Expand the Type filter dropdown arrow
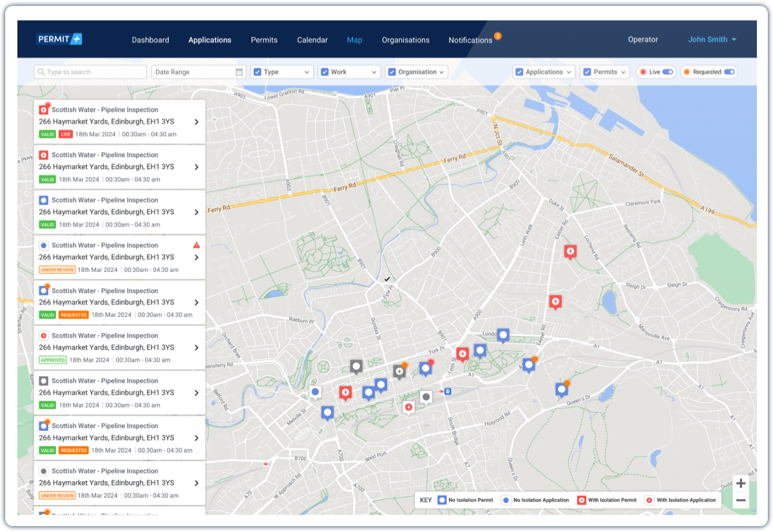This screenshot has height=532, width=773. point(307,72)
